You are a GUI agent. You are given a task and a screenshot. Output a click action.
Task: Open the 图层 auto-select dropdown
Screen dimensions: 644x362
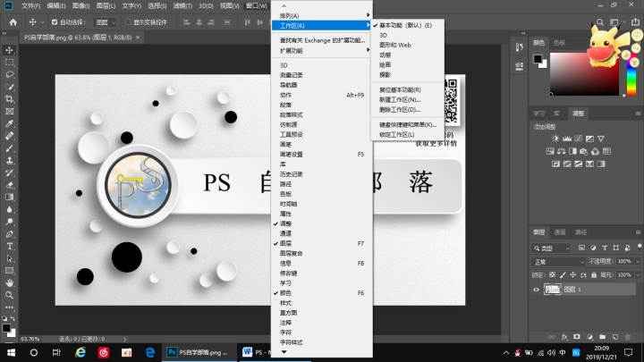pyautogui.click(x=106, y=22)
